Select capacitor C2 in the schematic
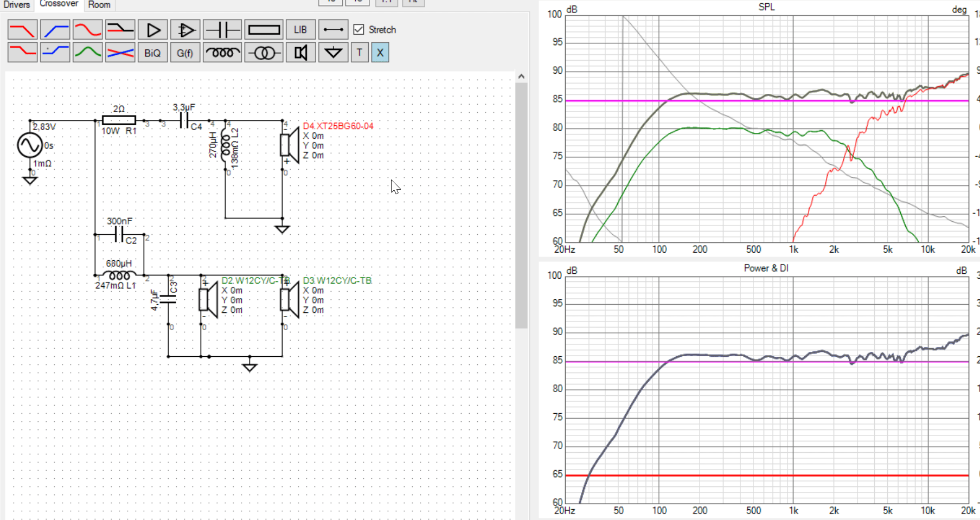This screenshot has height=520, width=980. point(120,235)
